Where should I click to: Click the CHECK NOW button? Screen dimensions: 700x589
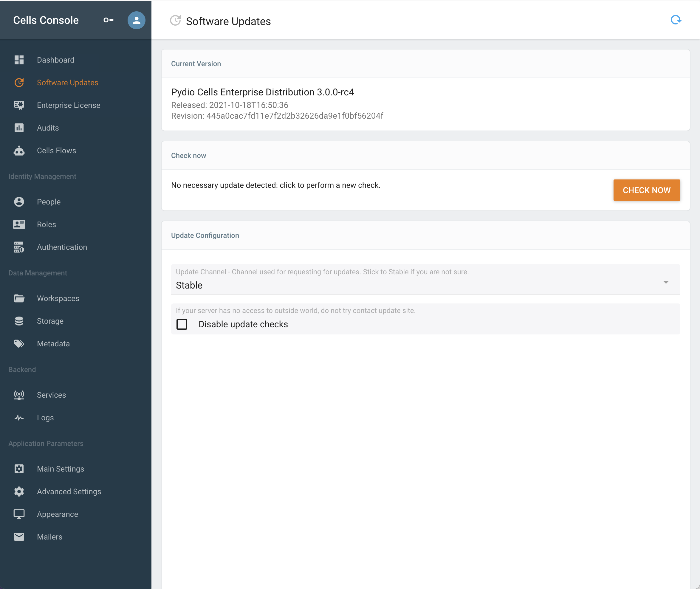click(647, 190)
